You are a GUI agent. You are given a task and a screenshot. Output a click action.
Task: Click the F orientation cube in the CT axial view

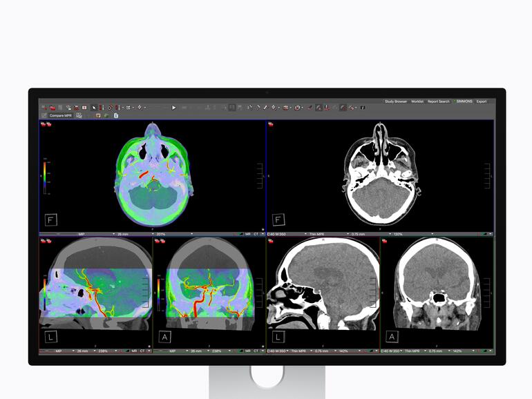click(x=278, y=220)
